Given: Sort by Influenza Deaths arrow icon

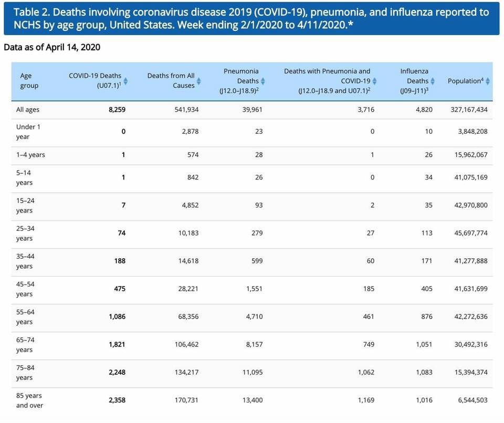Looking at the screenshot, I should (433, 81).
